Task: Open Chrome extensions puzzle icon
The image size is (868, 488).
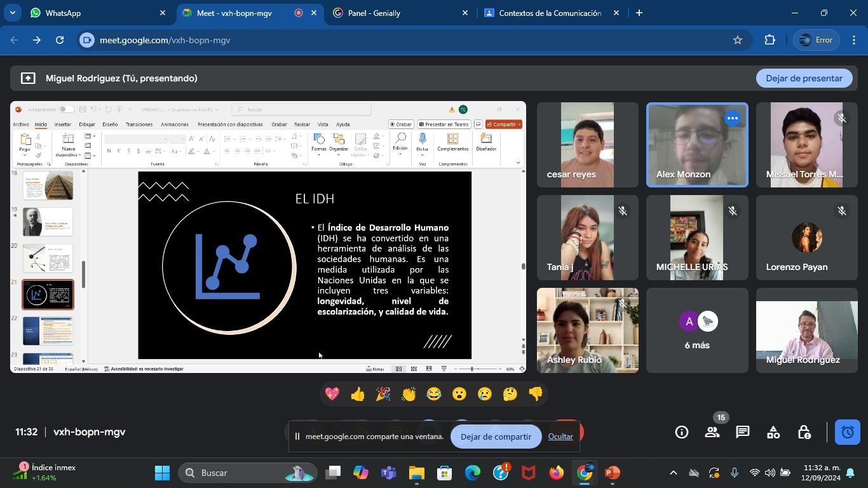Action: click(770, 40)
